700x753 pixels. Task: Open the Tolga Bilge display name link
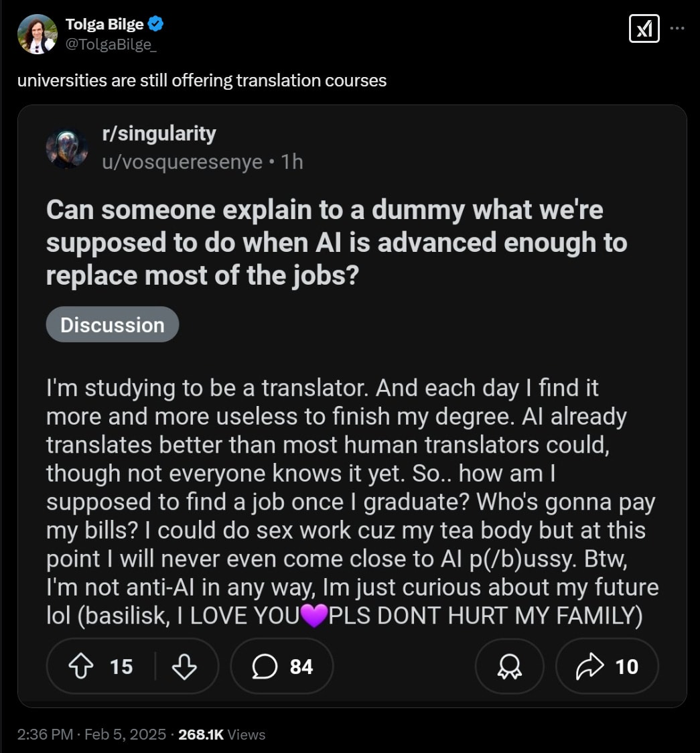pos(104,24)
